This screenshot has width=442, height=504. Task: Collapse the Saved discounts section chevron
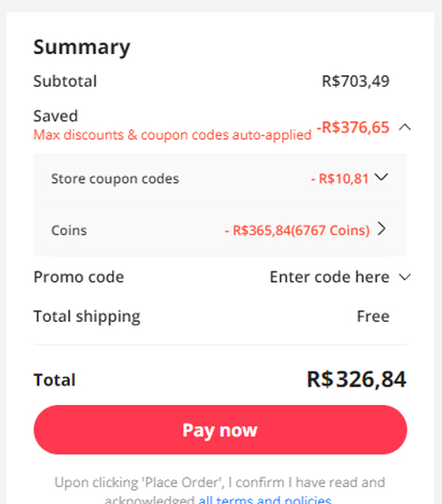click(x=405, y=127)
